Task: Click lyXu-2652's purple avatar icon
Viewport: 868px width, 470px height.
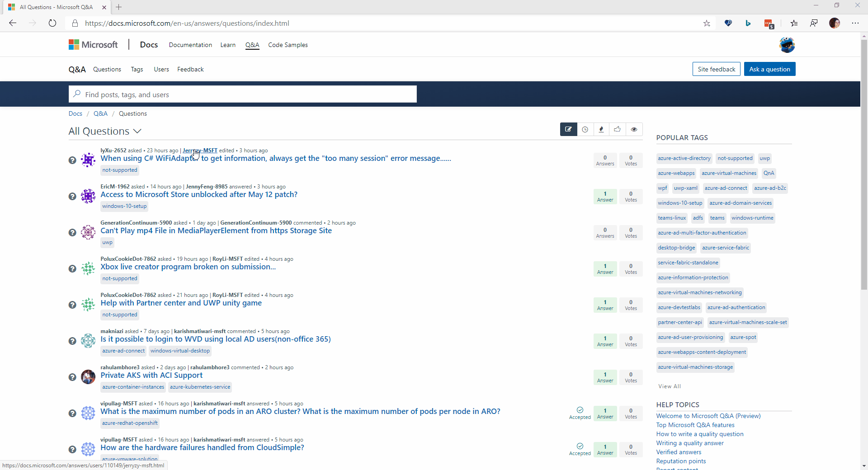Action: click(88, 160)
